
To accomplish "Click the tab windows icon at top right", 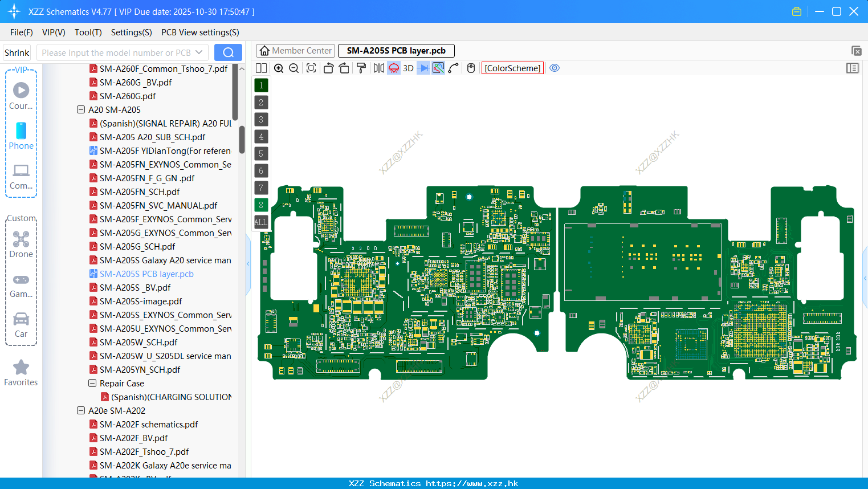I will point(856,51).
